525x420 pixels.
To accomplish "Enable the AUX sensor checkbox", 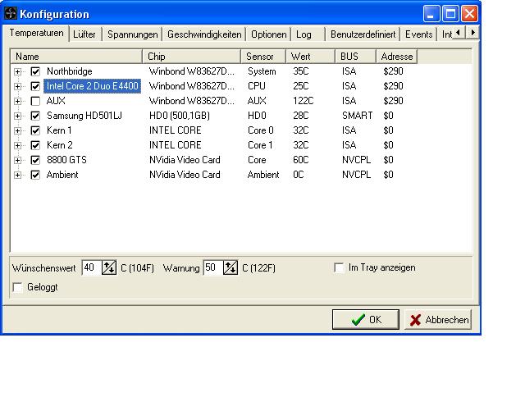I will pos(35,101).
